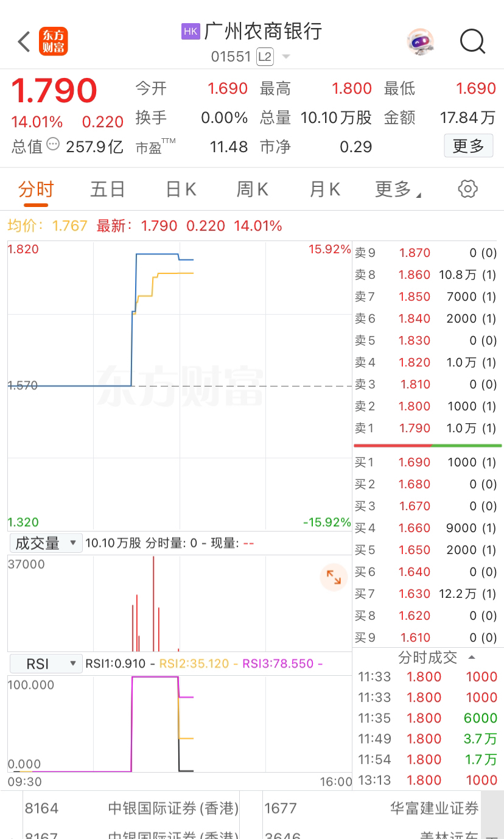Tap the 东方财富 app logo

[54, 42]
